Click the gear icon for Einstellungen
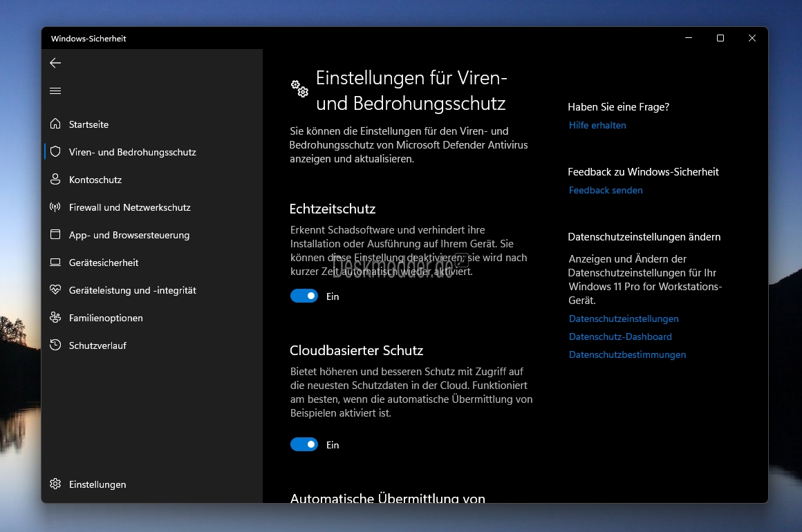The height and width of the screenshot is (532, 802). pyautogui.click(x=55, y=484)
